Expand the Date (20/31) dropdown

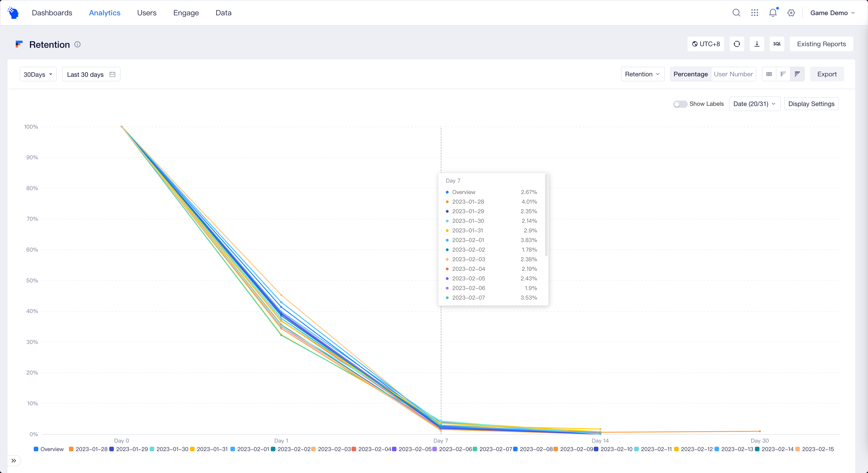coord(754,104)
